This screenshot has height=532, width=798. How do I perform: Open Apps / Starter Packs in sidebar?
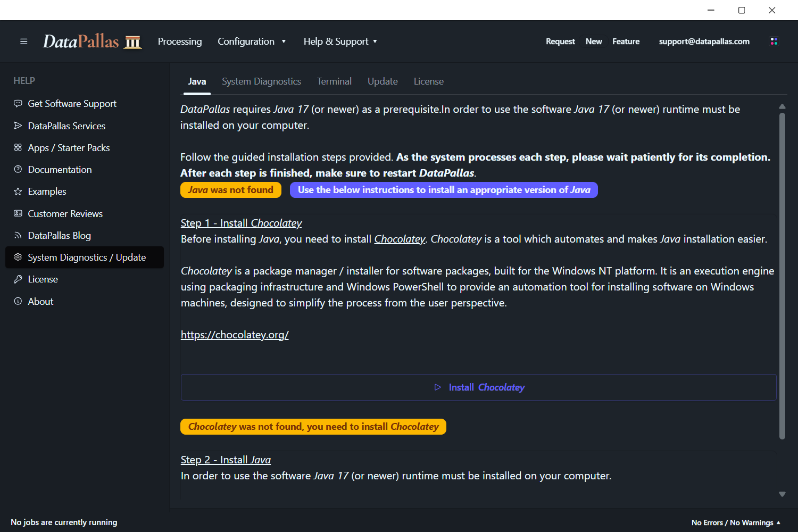tap(85, 147)
